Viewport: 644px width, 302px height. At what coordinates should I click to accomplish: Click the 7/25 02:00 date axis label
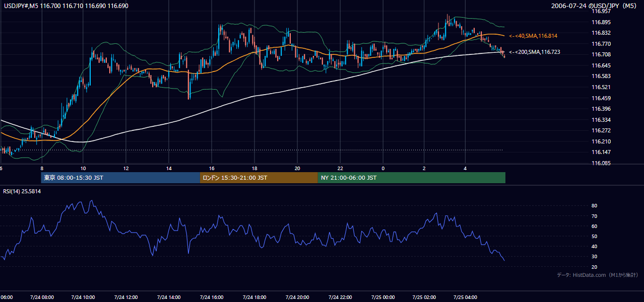click(x=424, y=297)
